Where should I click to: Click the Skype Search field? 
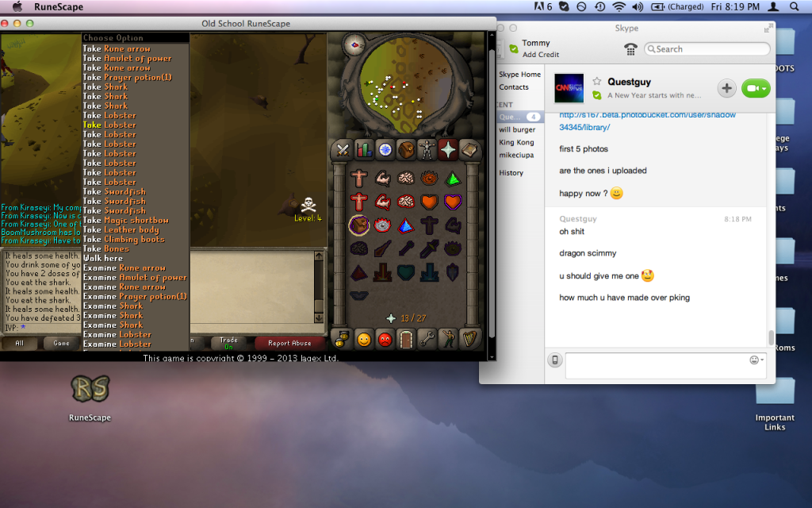click(707, 49)
